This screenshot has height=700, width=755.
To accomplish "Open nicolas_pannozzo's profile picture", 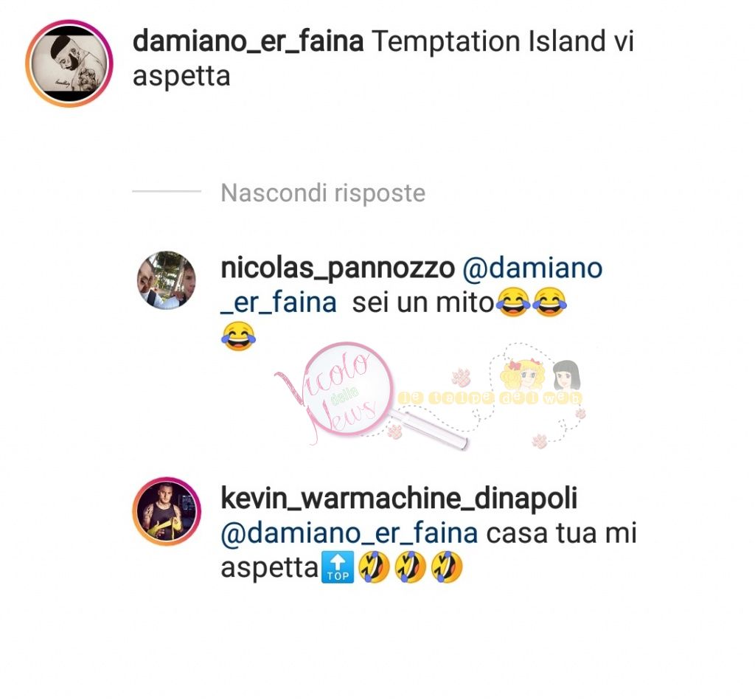I will (167, 280).
